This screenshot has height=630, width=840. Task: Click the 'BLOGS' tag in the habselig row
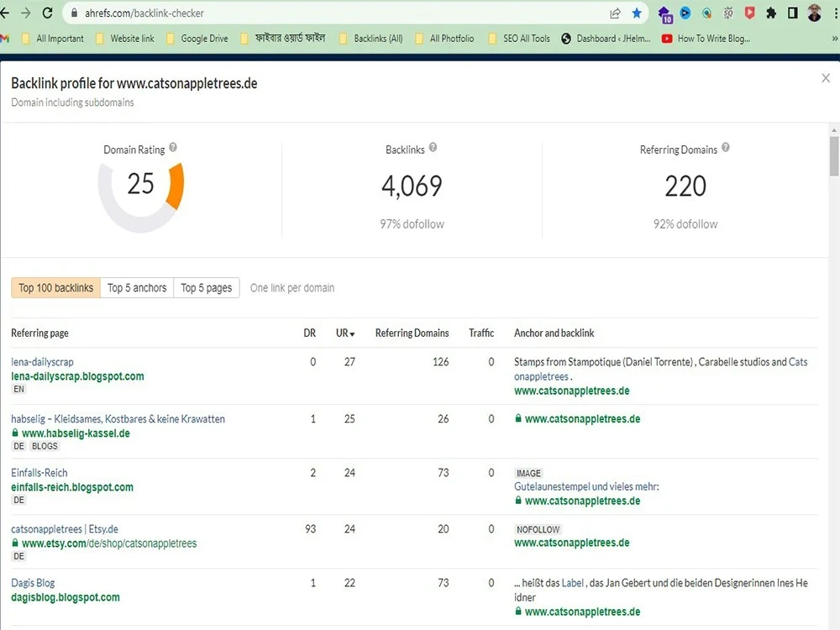[x=45, y=446]
